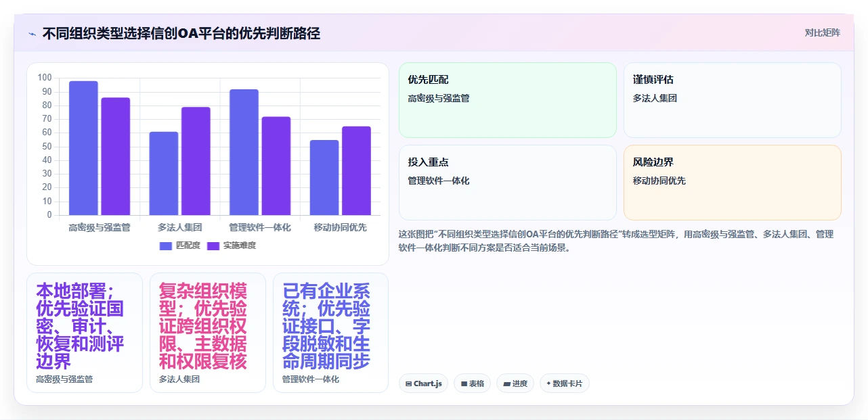The image size is (868, 420).
Task: Select the 优先匹配 matrix card
Action: [508, 100]
